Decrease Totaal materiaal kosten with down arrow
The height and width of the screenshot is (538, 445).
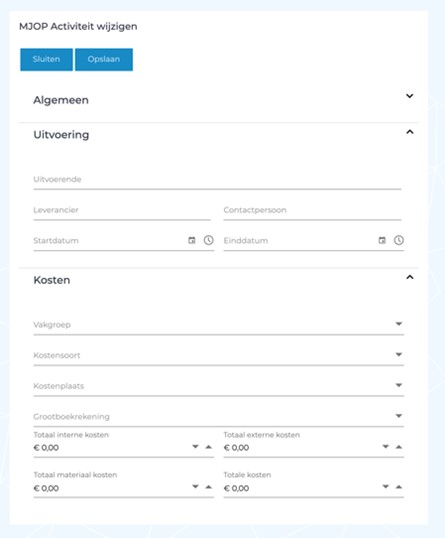[195, 487]
